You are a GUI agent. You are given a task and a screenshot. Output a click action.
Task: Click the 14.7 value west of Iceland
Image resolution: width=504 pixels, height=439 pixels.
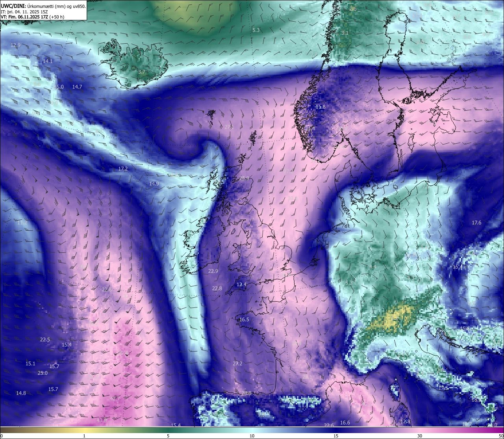click(77, 87)
